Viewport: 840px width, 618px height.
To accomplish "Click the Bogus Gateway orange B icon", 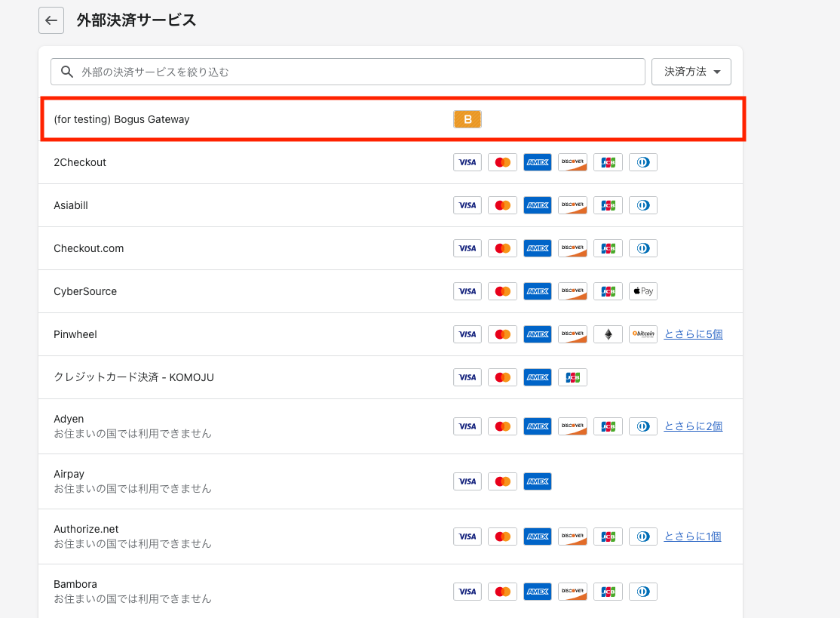I will coord(468,119).
